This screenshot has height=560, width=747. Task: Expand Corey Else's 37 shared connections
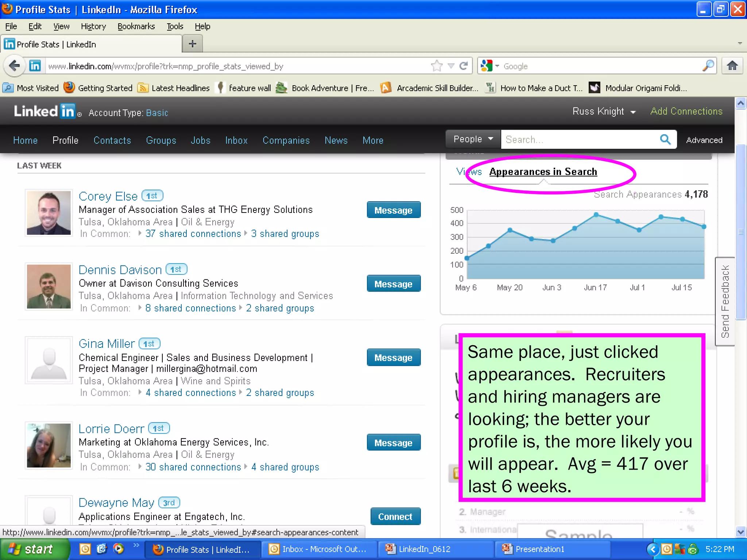point(193,234)
